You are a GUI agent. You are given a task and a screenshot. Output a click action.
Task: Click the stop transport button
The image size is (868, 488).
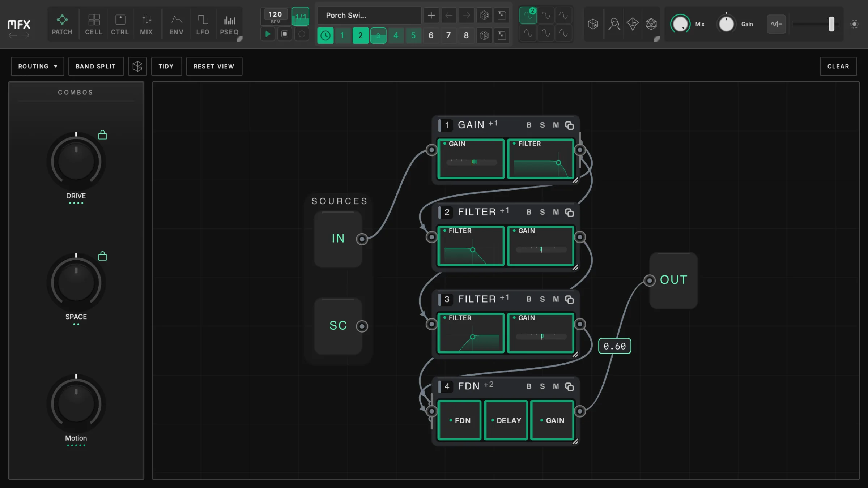coord(285,34)
